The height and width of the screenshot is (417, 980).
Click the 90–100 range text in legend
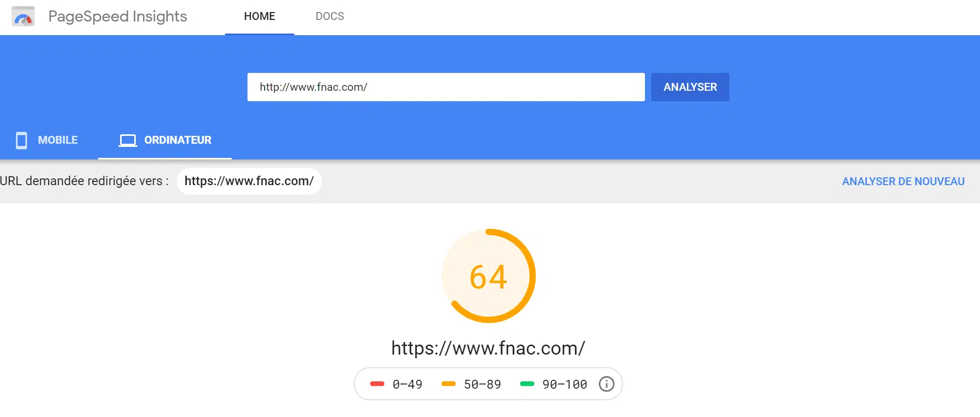565,384
